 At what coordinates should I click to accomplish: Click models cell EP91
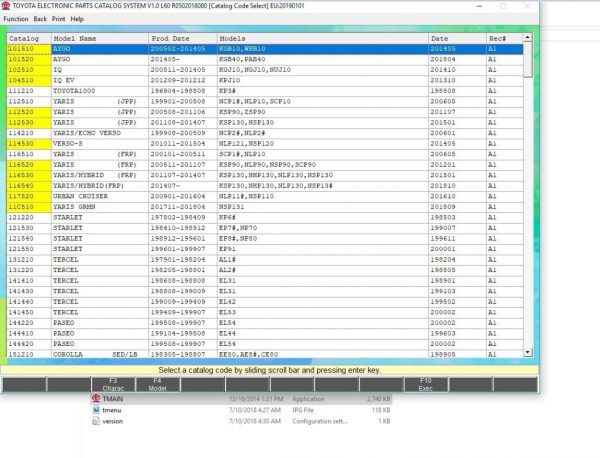tap(323, 249)
